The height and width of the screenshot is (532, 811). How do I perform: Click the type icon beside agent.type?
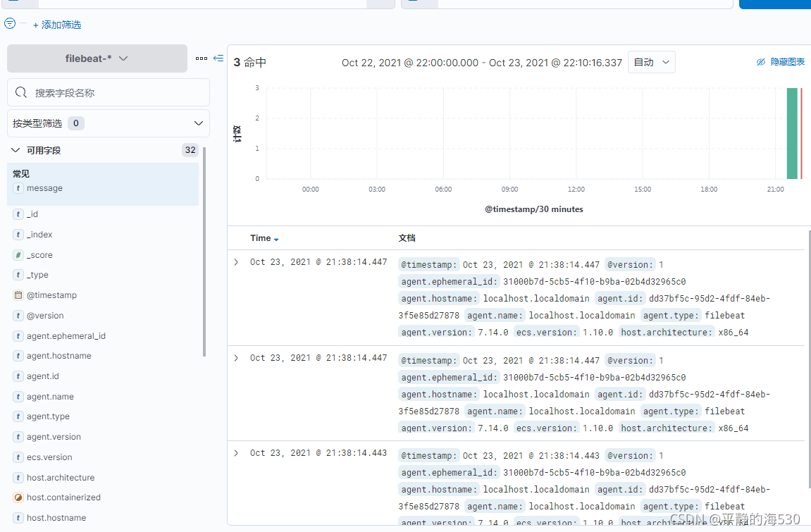click(18, 416)
